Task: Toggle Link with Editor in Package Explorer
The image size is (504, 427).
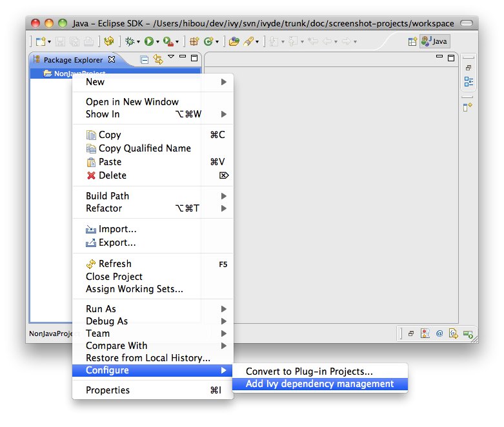Action: point(157,59)
